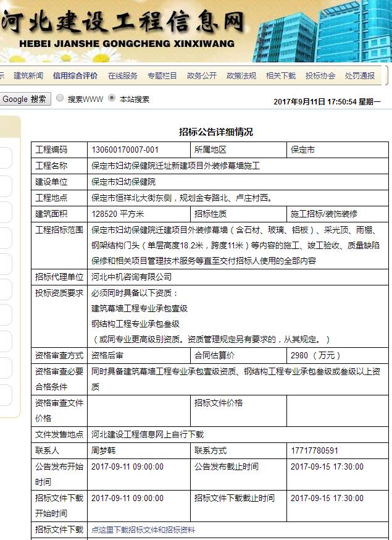Open the 投标协会 navigation item
The width and height of the screenshot is (392, 540).
(320, 76)
